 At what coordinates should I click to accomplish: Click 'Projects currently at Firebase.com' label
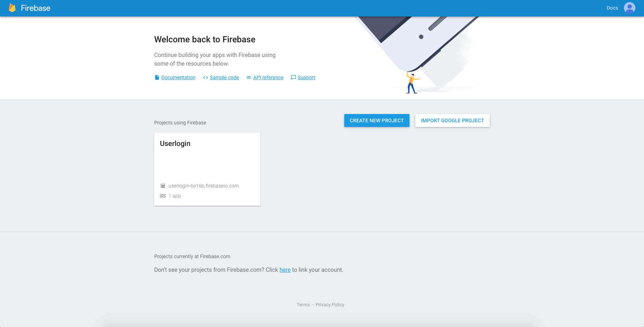click(192, 256)
